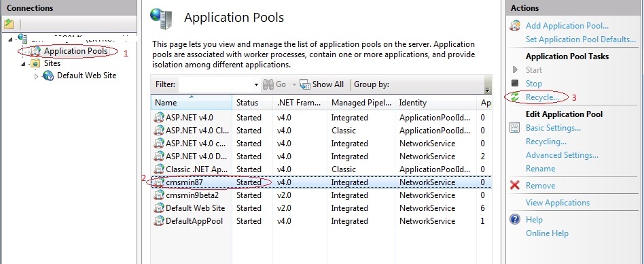
Task: Click Classic pipeline cell of ASP.NET v4.0 Cl...
Action: click(343, 131)
